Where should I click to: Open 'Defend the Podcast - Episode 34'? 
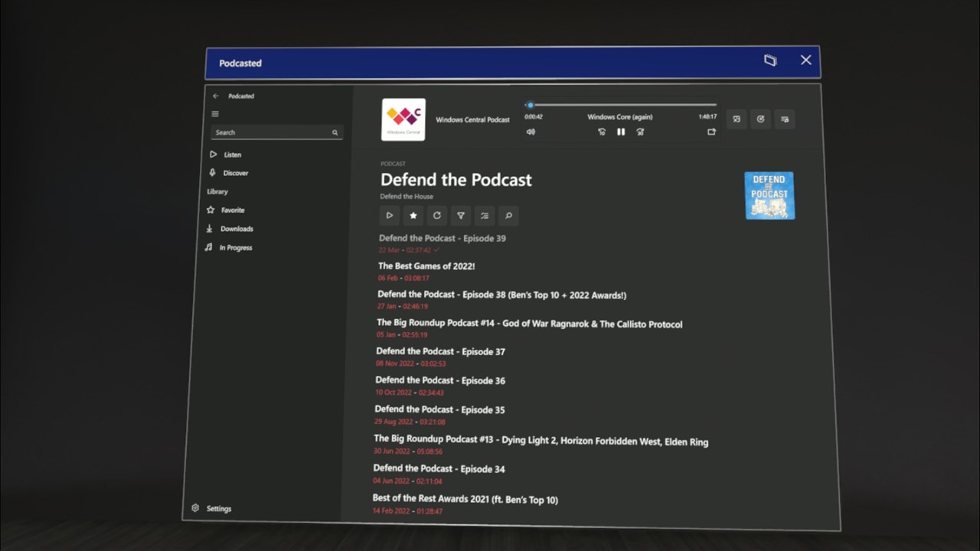(x=439, y=468)
